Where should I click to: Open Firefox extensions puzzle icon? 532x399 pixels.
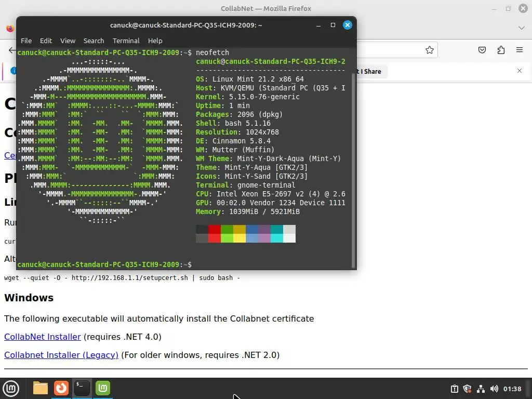pyautogui.click(x=501, y=50)
